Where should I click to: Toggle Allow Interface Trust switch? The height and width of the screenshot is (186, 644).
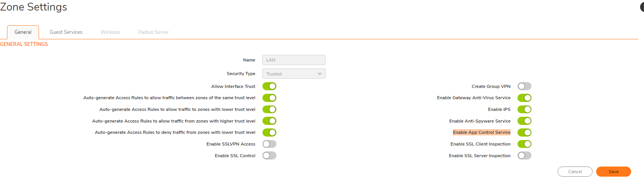click(x=269, y=86)
